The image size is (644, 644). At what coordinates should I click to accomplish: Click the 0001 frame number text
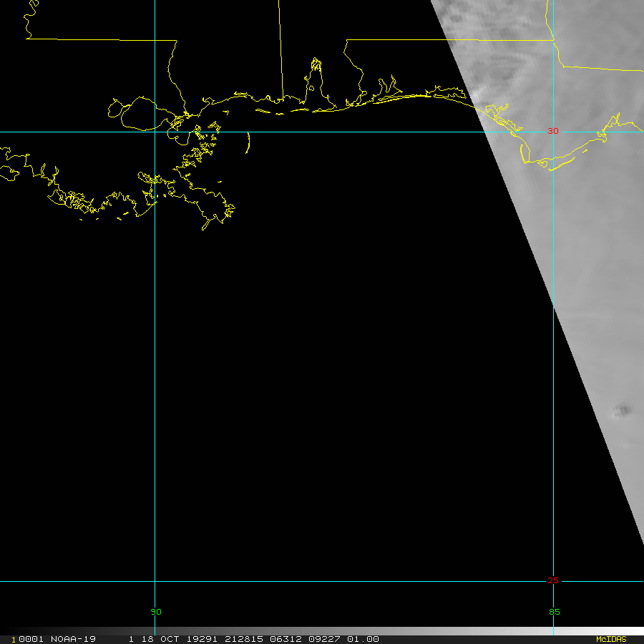pos(31,639)
